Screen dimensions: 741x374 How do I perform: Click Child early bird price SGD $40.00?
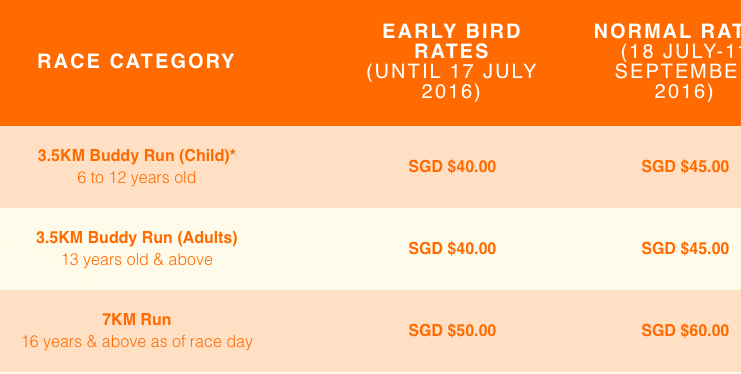tap(452, 167)
